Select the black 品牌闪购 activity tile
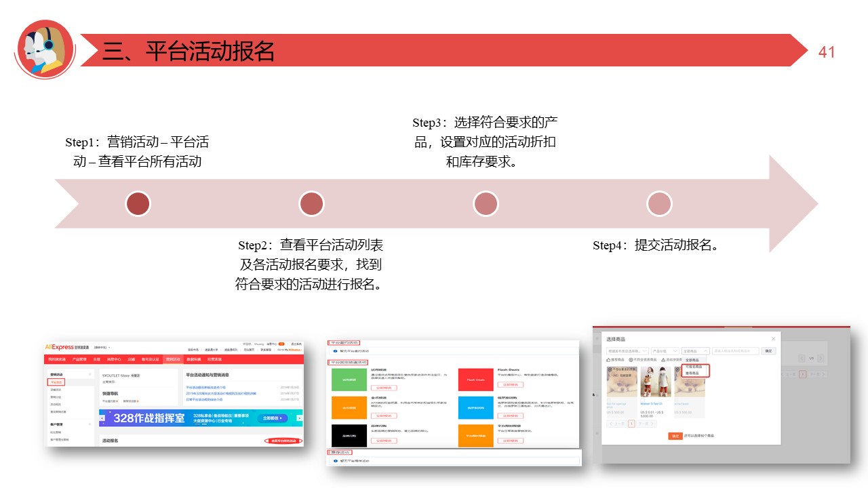The height and width of the screenshot is (488, 868). [x=348, y=436]
